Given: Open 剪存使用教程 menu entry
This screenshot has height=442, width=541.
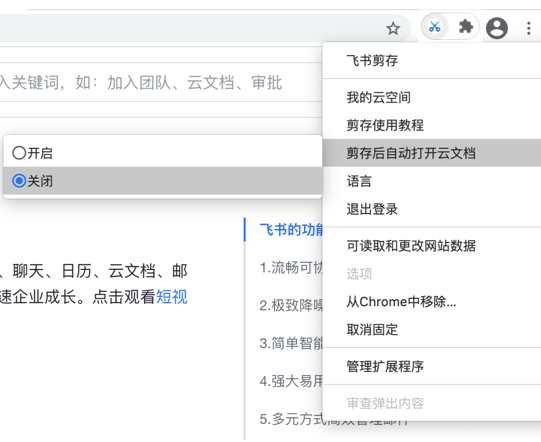Looking at the screenshot, I should pyautogui.click(x=432, y=125).
